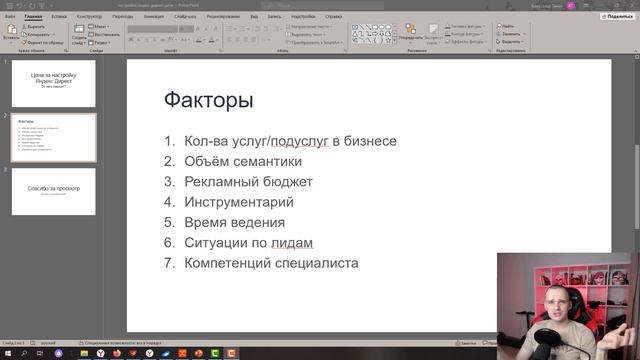The image size is (640, 360).
Task: Open the Windows Start menu
Action: (8, 353)
